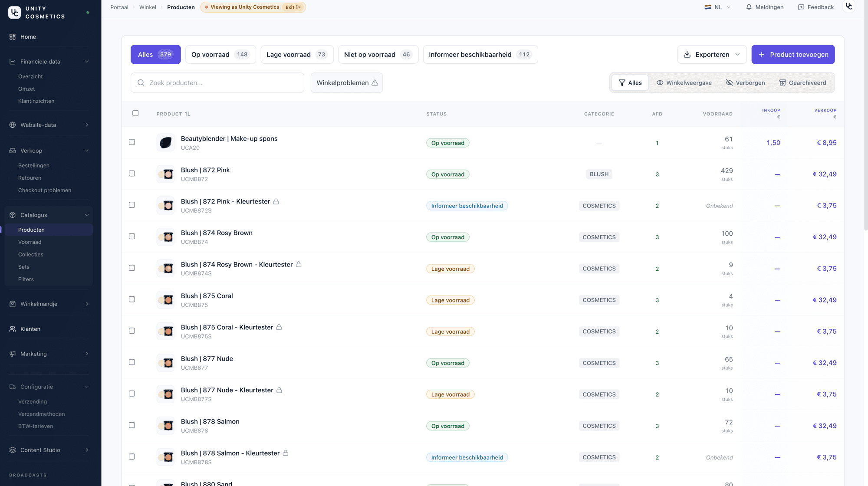This screenshot has width=868, height=486.
Task: Collapse the Configuratie section chevron
Action: pos(87,387)
